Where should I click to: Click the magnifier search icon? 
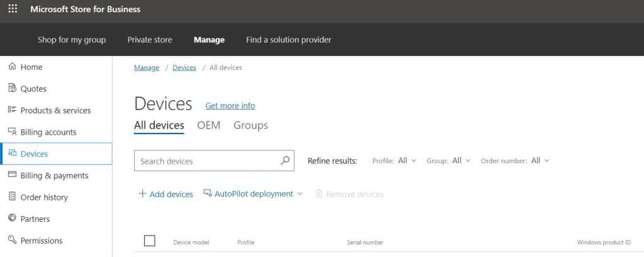point(285,161)
